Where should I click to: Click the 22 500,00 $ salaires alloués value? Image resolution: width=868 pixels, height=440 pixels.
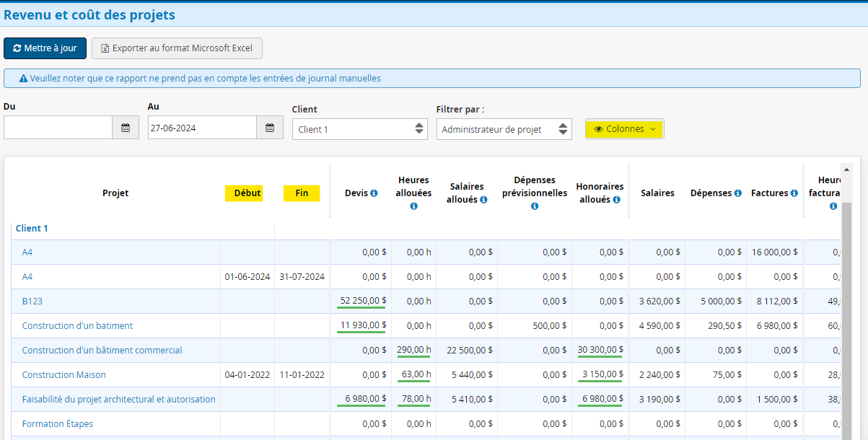(x=470, y=351)
